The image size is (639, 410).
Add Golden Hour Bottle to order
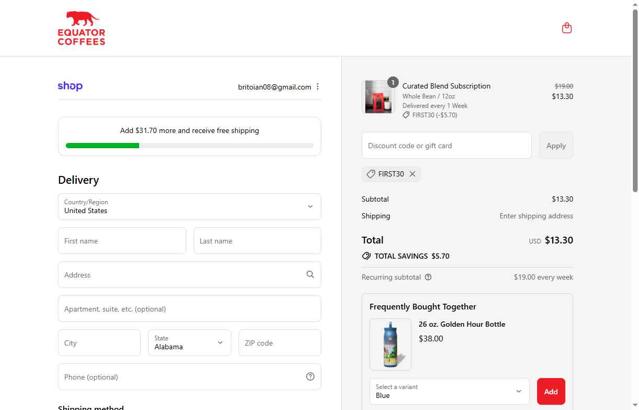[x=551, y=391]
